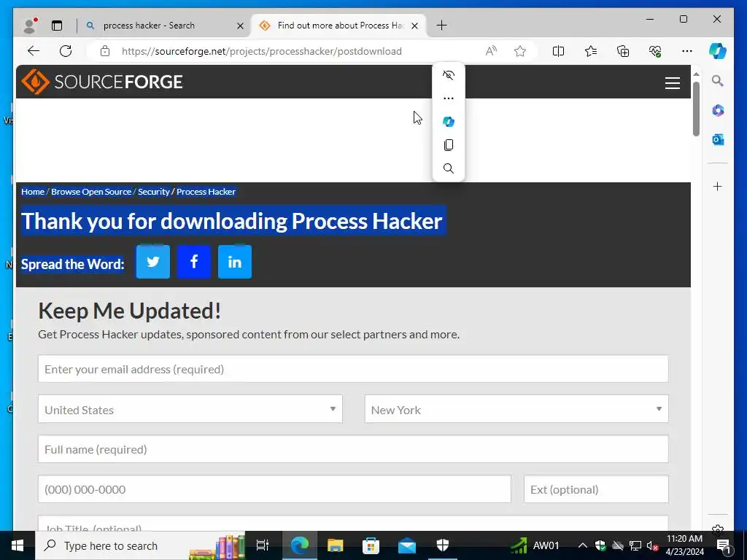The height and width of the screenshot is (560, 747).
Task: Open Process Hacker breadcrumb link
Action: pos(206,192)
